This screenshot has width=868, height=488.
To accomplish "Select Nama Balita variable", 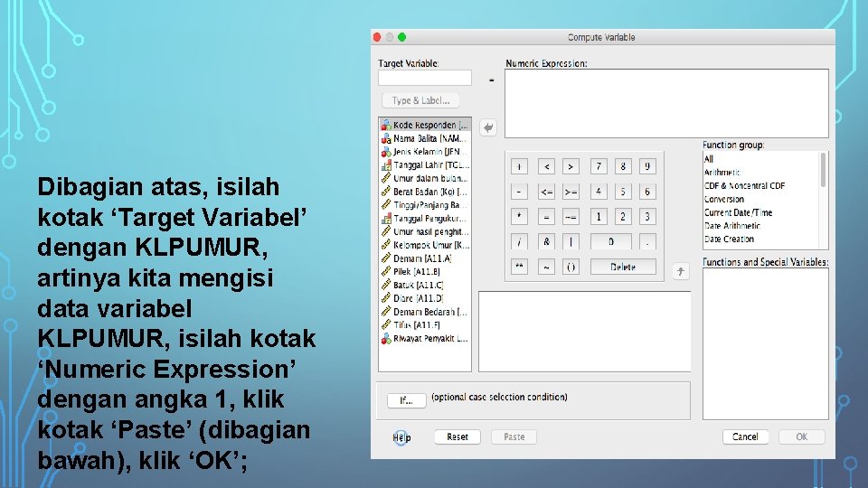I will (x=425, y=138).
